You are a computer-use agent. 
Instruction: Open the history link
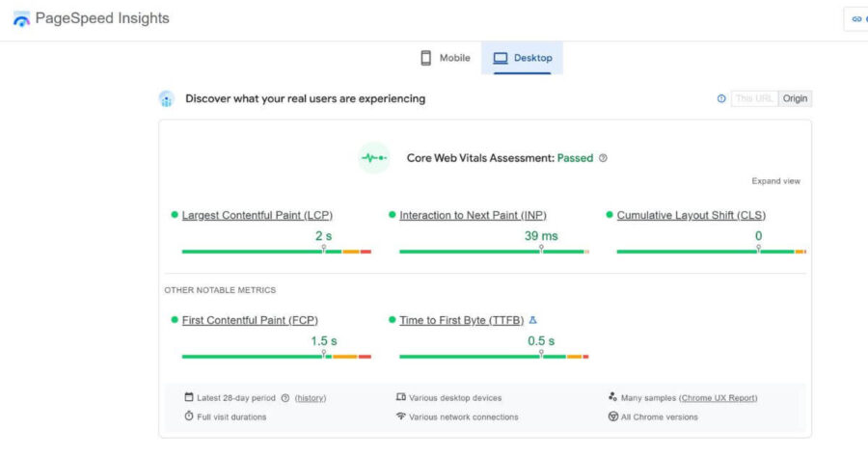311,398
